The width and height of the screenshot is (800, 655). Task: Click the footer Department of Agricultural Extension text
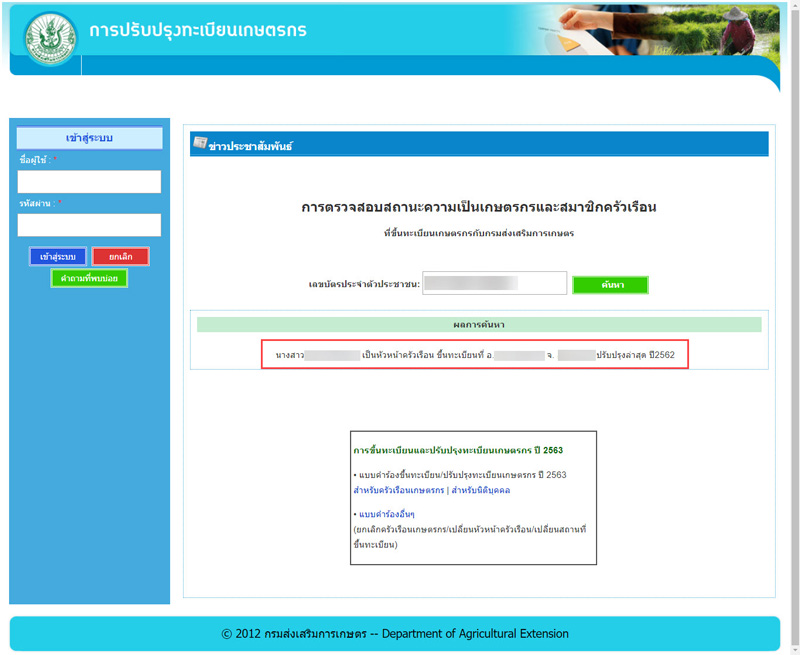pos(475,634)
